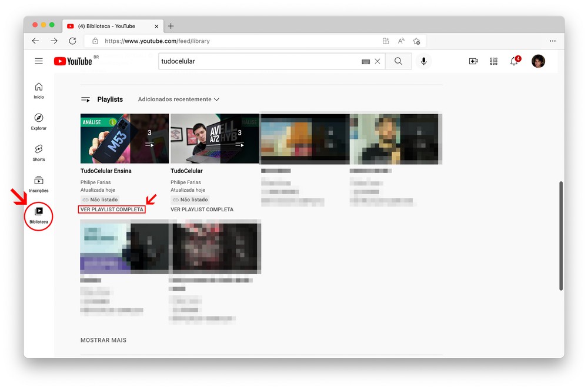The image size is (588, 389).
Task: Open the browser's three-dot menu
Action: pyautogui.click(x=552, y=41)
